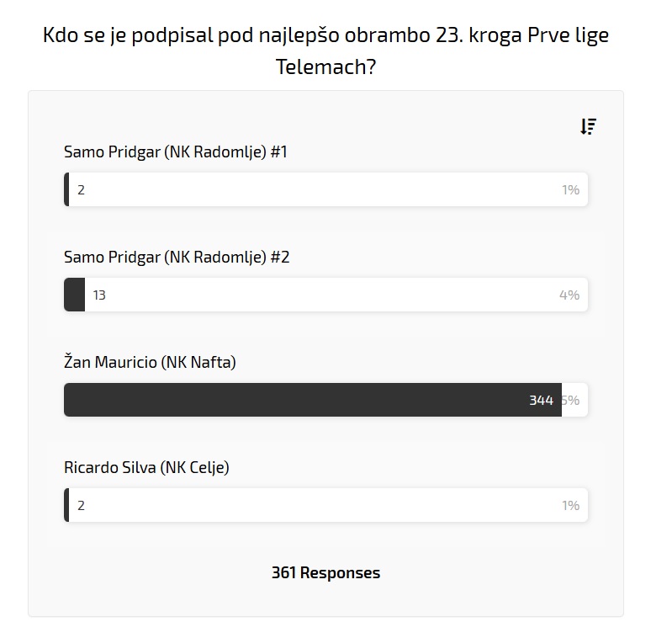Click the middle of Žan Mauricio's dark result bar

(313, 400)
